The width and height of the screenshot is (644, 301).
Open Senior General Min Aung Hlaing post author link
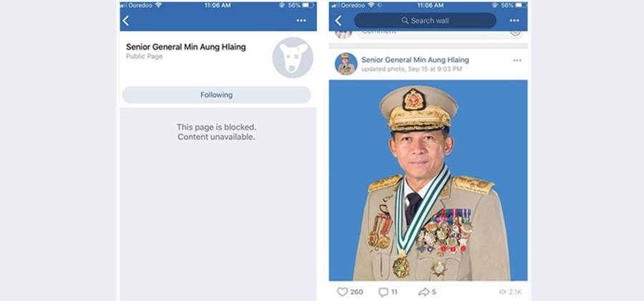click(x=415, y=59)
